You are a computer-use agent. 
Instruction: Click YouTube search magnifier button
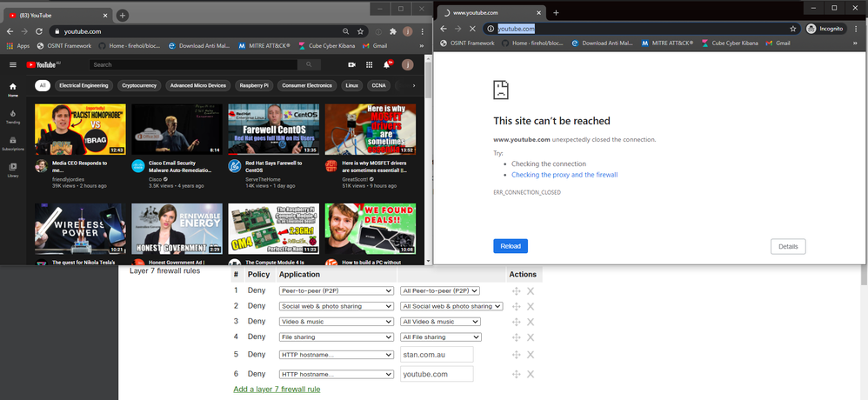(309, 64)
